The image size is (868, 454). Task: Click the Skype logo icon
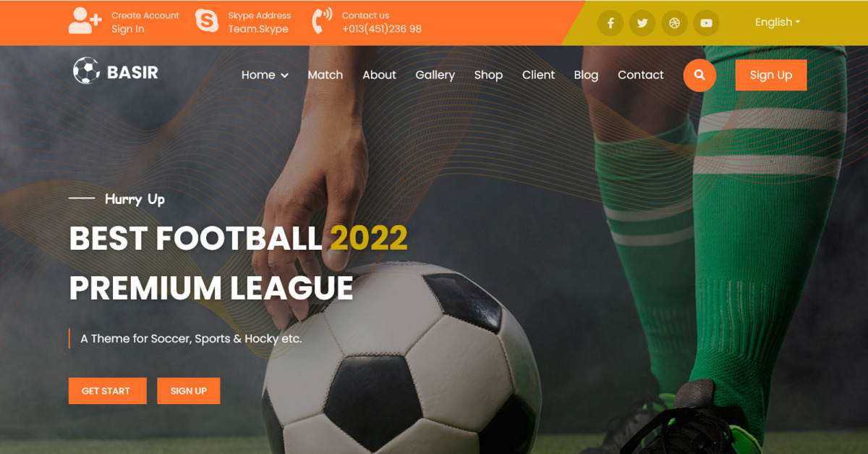207,21
